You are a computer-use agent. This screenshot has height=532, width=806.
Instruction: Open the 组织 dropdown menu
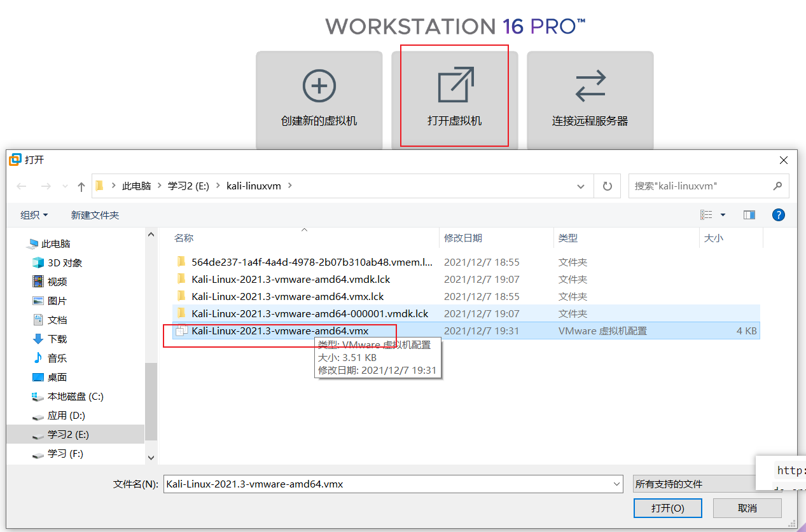click(34, 215)
